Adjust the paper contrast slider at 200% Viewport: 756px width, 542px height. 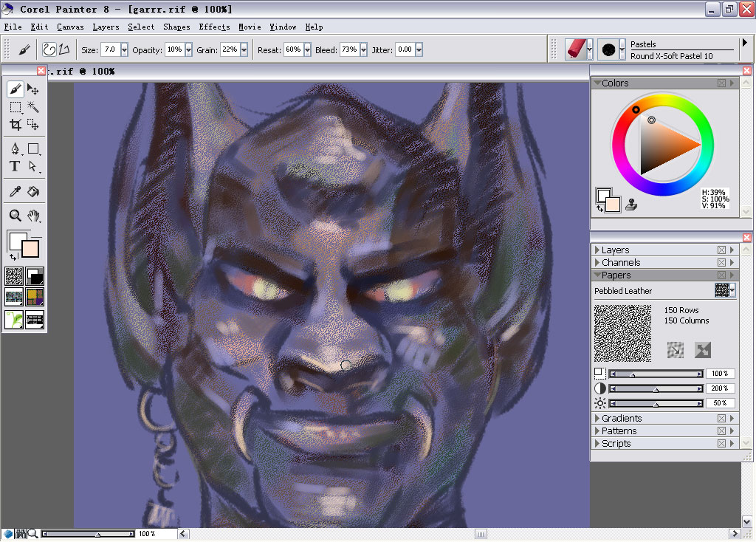pyautogui.click(x=656, y=388)
